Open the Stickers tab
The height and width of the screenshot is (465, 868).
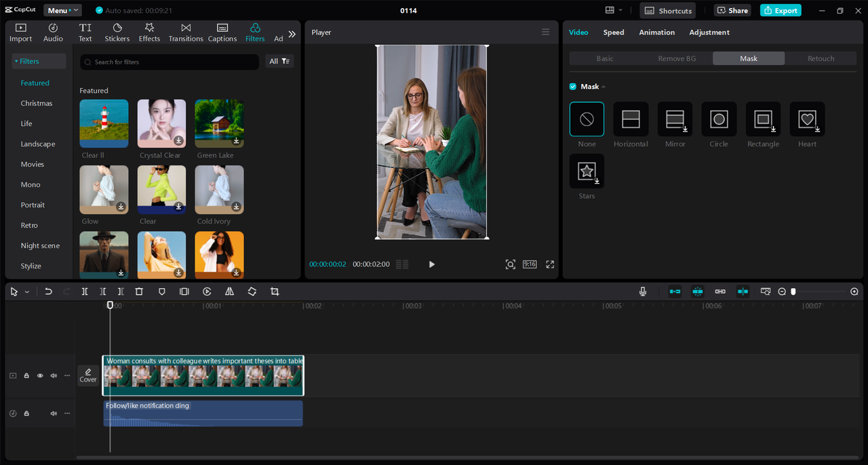pos(117,33)
